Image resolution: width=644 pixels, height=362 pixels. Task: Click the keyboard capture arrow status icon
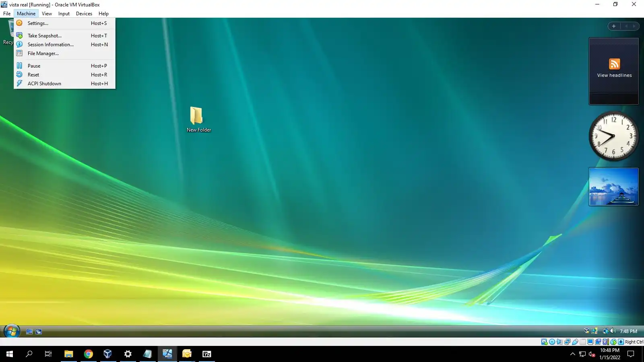(x=621, y=342)
